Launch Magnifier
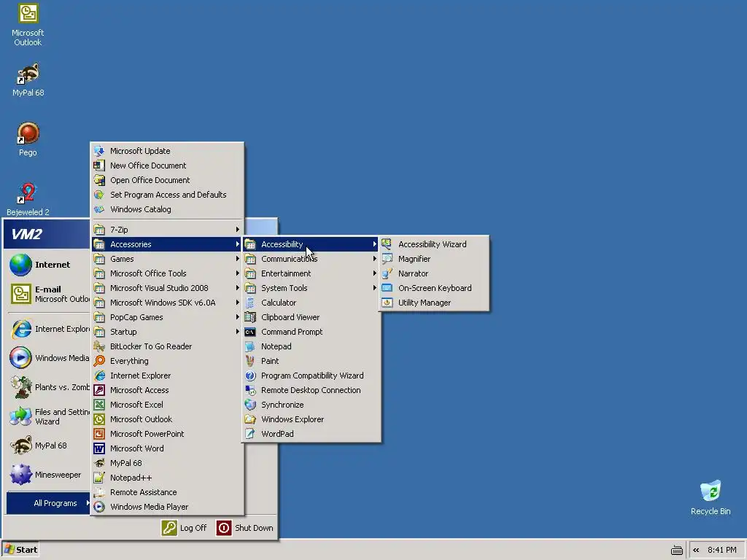This screenshot has height=560, width=747. (434, 259)
